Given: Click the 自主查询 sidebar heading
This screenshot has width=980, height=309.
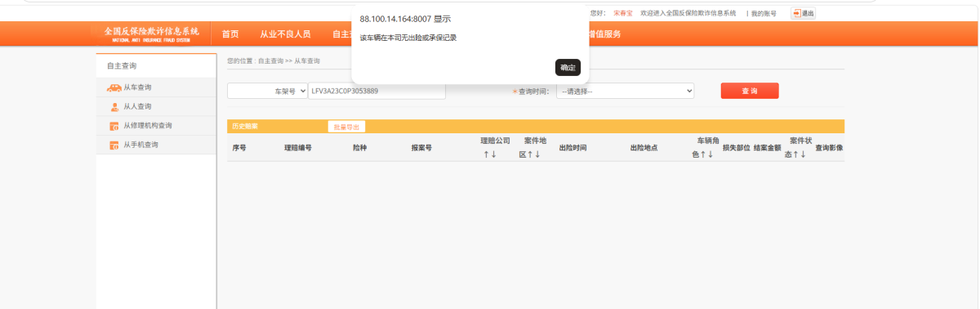Looking at the screenshot, I should click(122, 65).
